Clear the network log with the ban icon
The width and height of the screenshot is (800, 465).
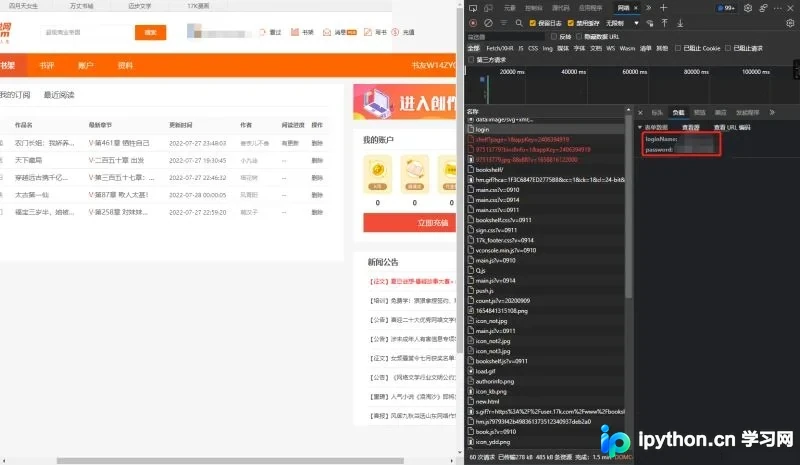point(488,23)
